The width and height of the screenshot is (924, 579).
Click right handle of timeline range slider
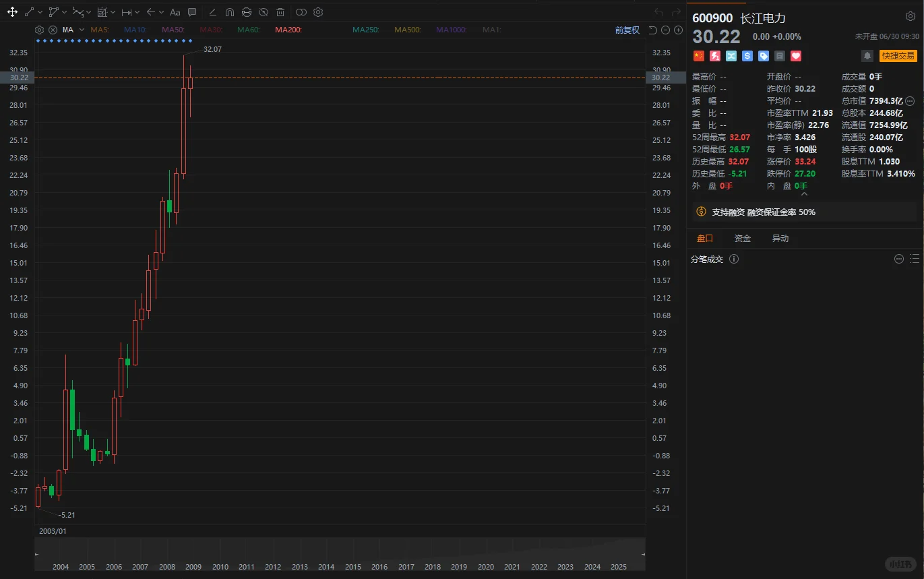click(x=643, y=554)
